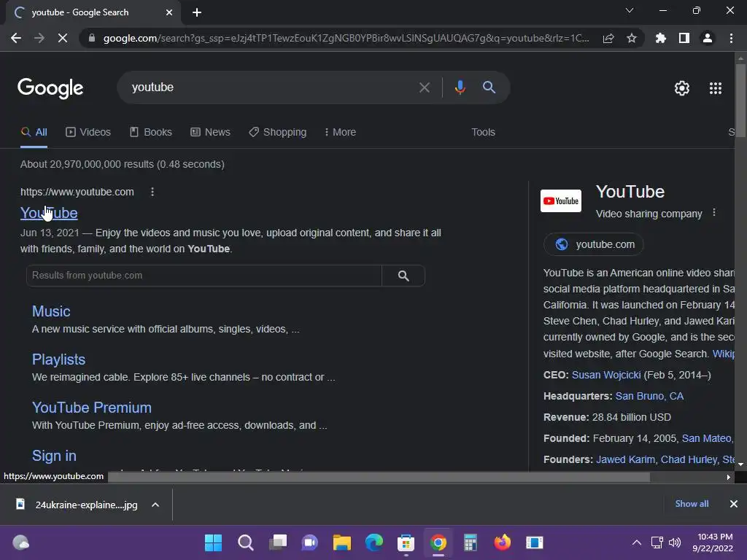The height and width of the screenshot is (560, 747).
Task: Click the browser forward arrow
Action: point(39,38)
